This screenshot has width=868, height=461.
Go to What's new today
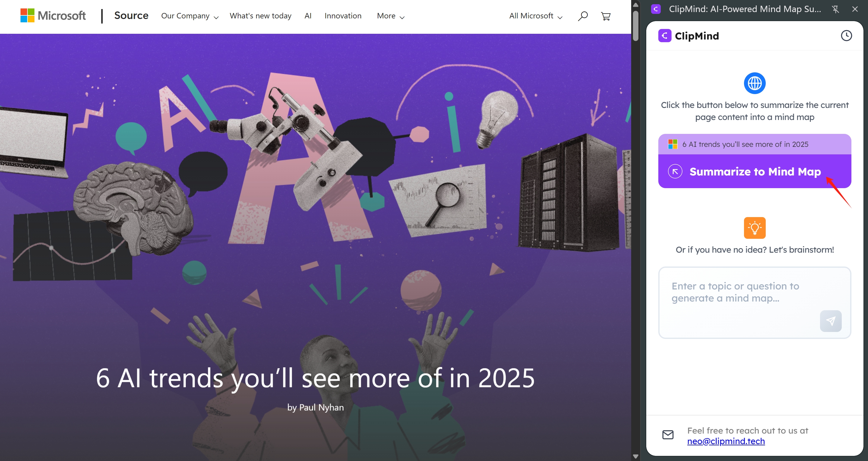pos(260,16)
